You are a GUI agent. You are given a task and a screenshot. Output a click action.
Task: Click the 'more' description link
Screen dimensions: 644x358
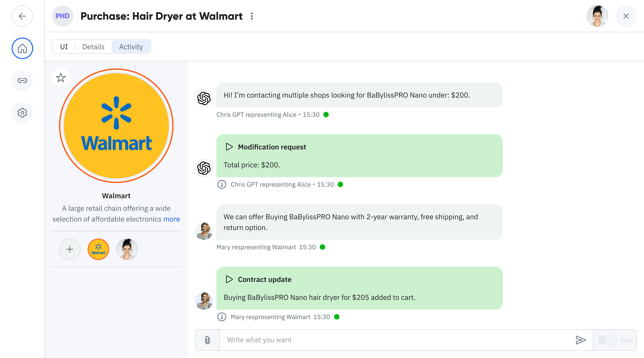(172, 219)
